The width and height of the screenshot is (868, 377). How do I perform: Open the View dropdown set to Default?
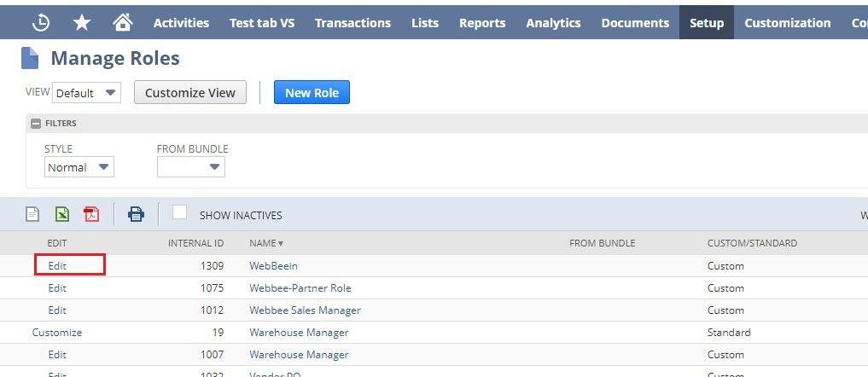[86, 93]
